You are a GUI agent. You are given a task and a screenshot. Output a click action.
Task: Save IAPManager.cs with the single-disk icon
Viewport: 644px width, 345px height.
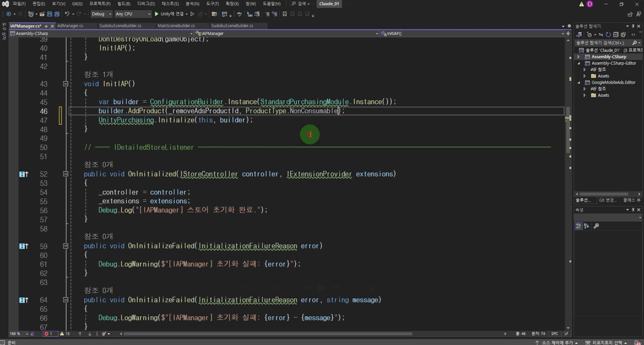coord(50,14)
